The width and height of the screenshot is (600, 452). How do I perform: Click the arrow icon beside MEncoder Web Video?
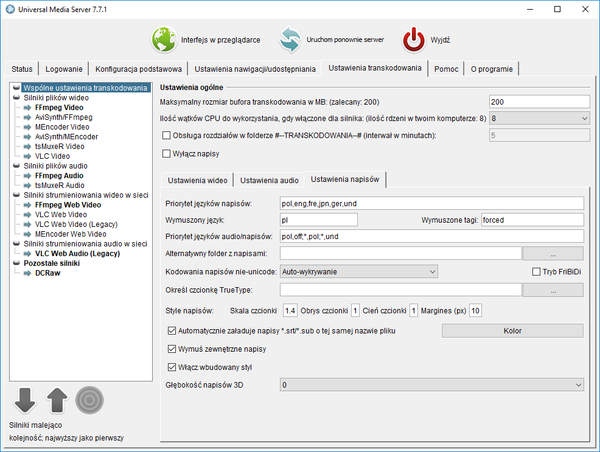27,234
